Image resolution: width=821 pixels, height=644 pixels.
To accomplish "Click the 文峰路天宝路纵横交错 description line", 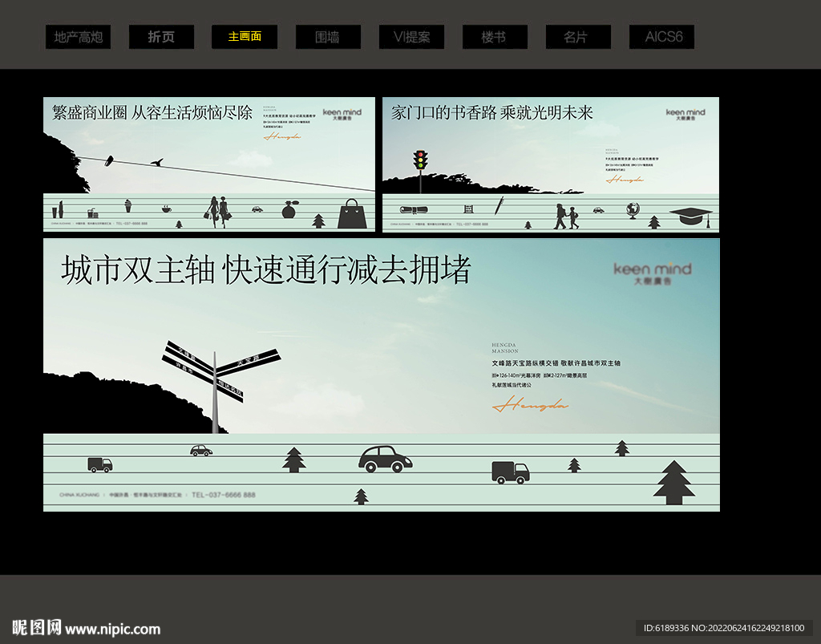I will pyautogui.click(x=556, y=363).
